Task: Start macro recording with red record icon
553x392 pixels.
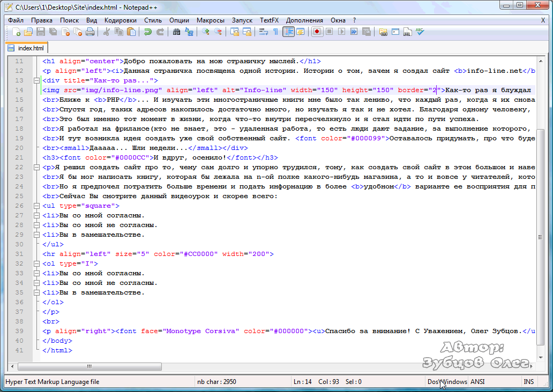Action: click(317, 32)
